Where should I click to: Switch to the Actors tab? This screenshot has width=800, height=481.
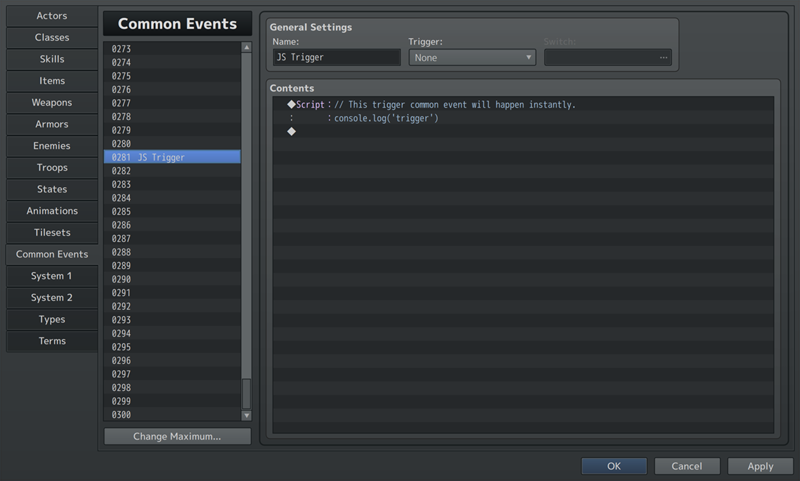tap(52, 16)
